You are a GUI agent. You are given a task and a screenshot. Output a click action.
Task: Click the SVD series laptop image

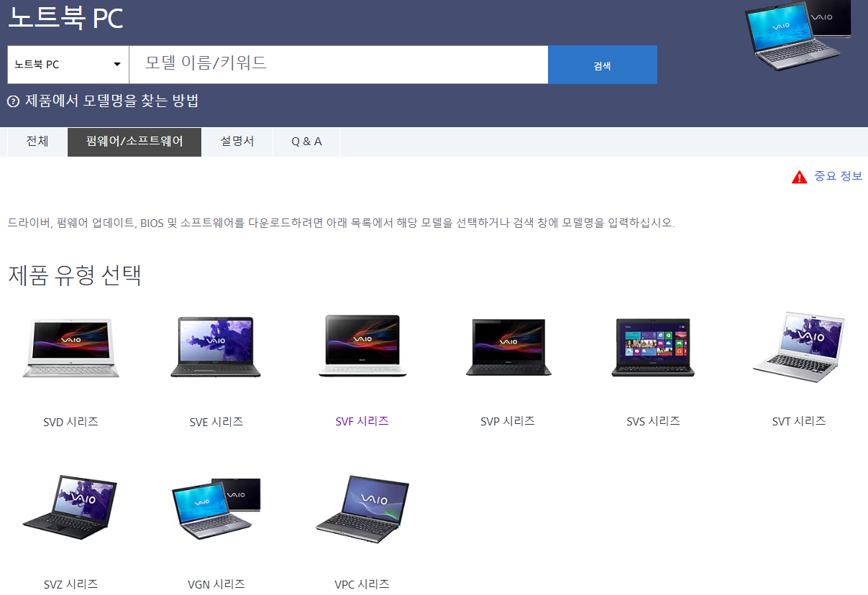tap(70, 347)
